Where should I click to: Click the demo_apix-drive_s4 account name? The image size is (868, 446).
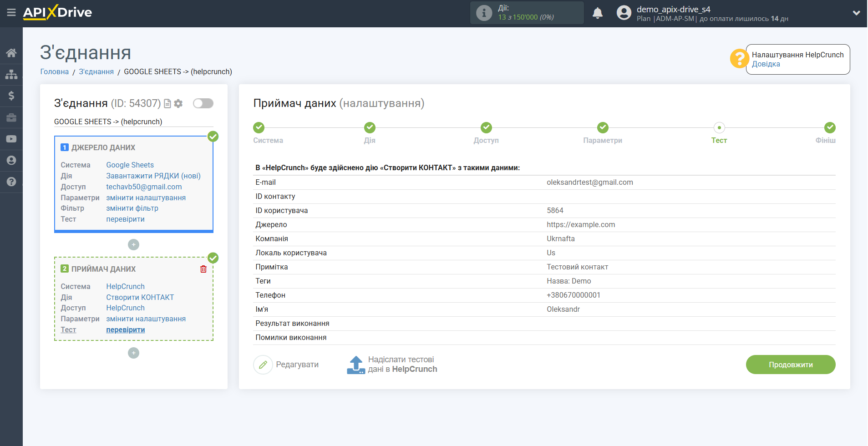[x=673, y=9]
